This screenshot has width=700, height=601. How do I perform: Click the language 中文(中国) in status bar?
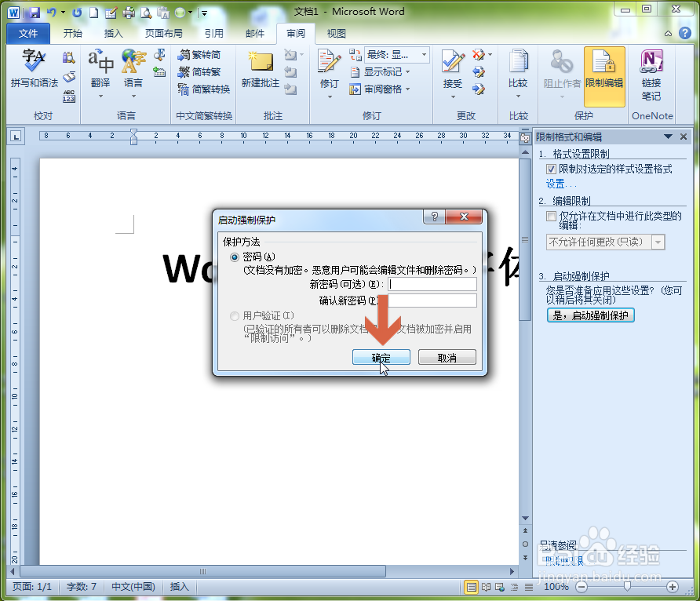pyautogui.click(x=133, y=587)
